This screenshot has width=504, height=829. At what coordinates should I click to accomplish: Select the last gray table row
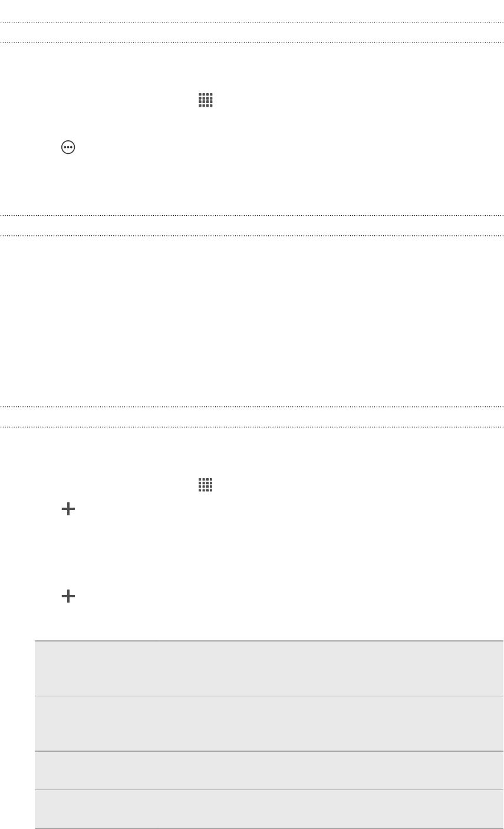point(269,809)
